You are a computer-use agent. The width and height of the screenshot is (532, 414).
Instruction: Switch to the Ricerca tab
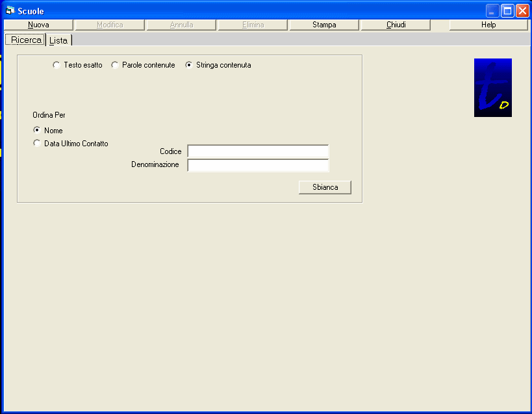(26, 40)
